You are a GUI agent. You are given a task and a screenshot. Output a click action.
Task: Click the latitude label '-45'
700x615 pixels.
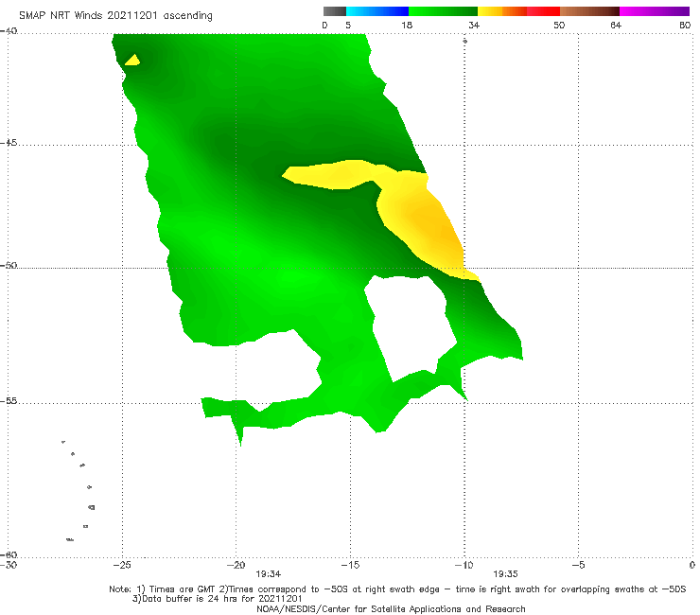(x=9, y=143)
